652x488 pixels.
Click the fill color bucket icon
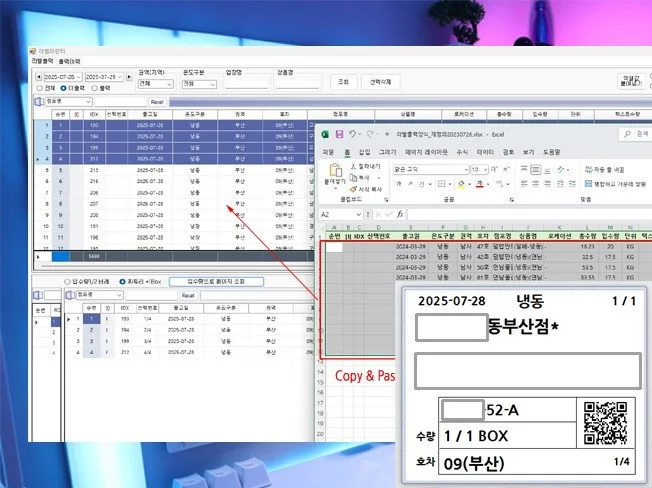pos(463,184)
